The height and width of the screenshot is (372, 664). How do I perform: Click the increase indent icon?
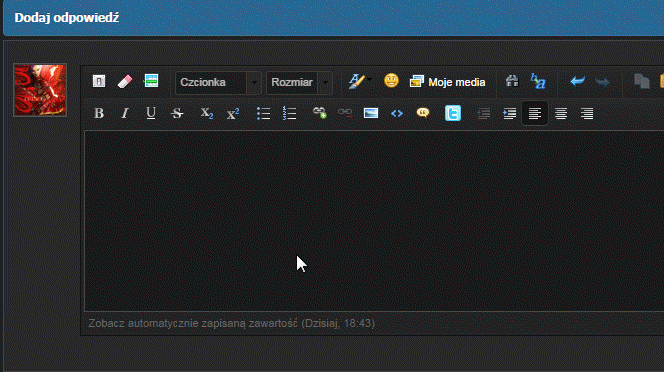coord(509,113)
